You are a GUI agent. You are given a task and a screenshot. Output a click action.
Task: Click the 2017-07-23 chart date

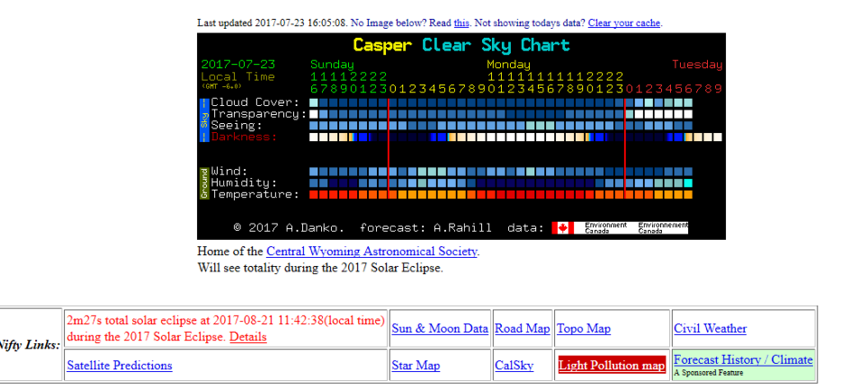pyautogui.click(x=238, y=64)
